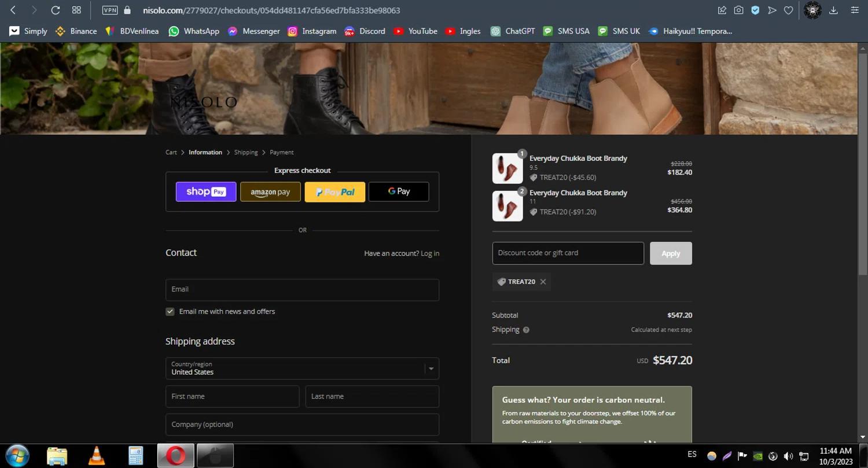868x468 pixels.
Task: Open the browser easy setup menu icon
Action: pos(855,10)
